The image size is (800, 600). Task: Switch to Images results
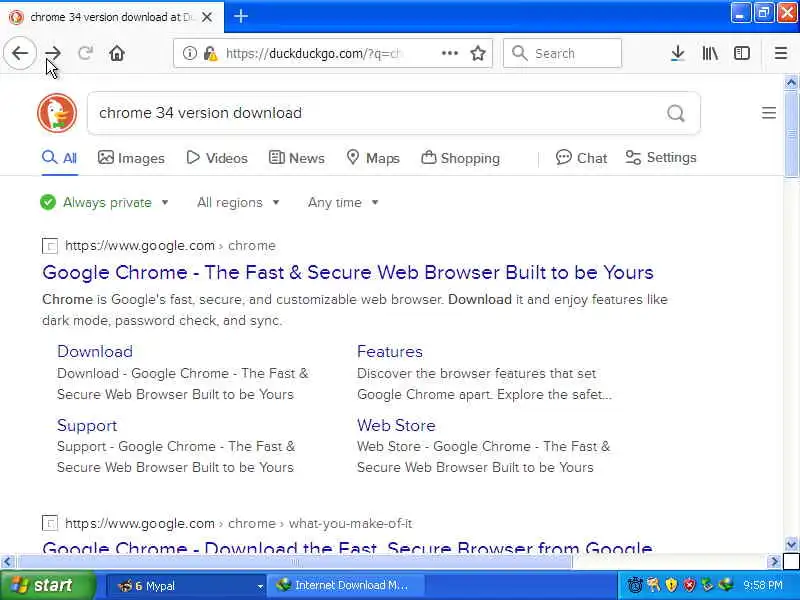[x=131, y=158]
